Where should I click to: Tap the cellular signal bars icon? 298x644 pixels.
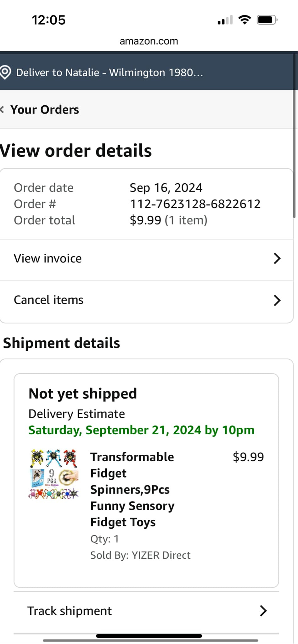225,20
